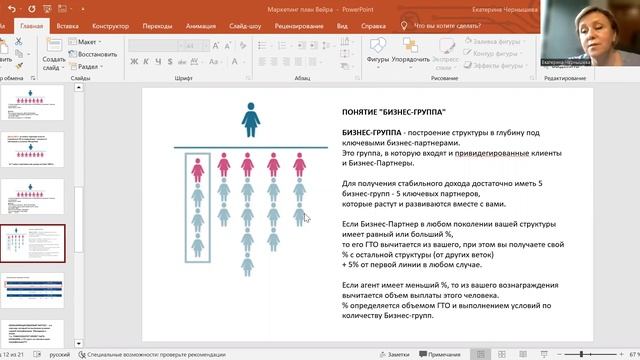This screenshot has height=360, width=640.
Task: Open the Шрифт font dialog launcher
Action: [x=248, y=78]
